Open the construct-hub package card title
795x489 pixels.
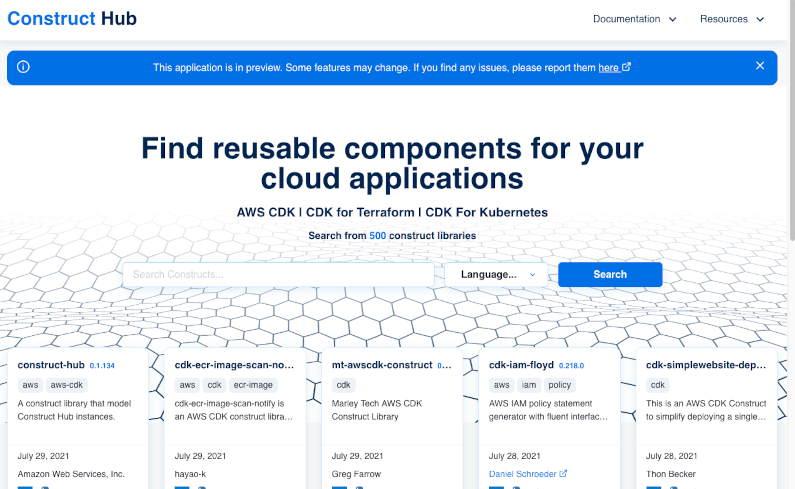(51, 365)
